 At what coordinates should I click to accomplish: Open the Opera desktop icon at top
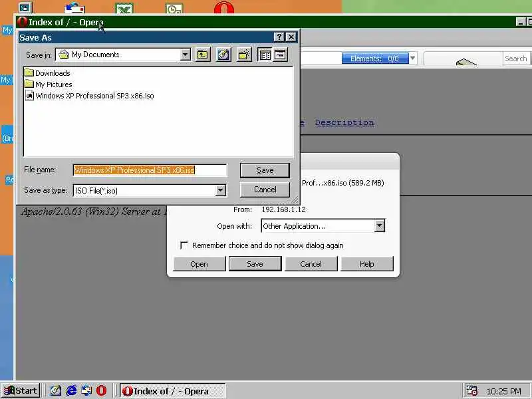coord(224,7)
